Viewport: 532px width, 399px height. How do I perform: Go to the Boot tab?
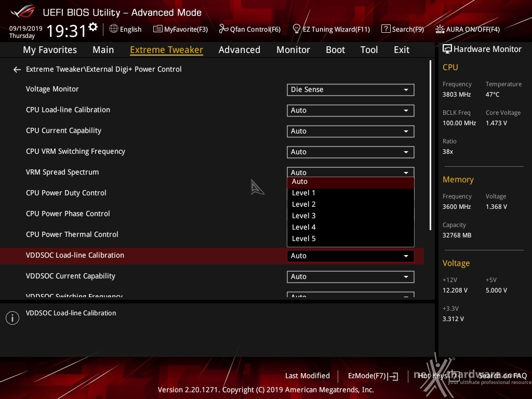[335, 50]
